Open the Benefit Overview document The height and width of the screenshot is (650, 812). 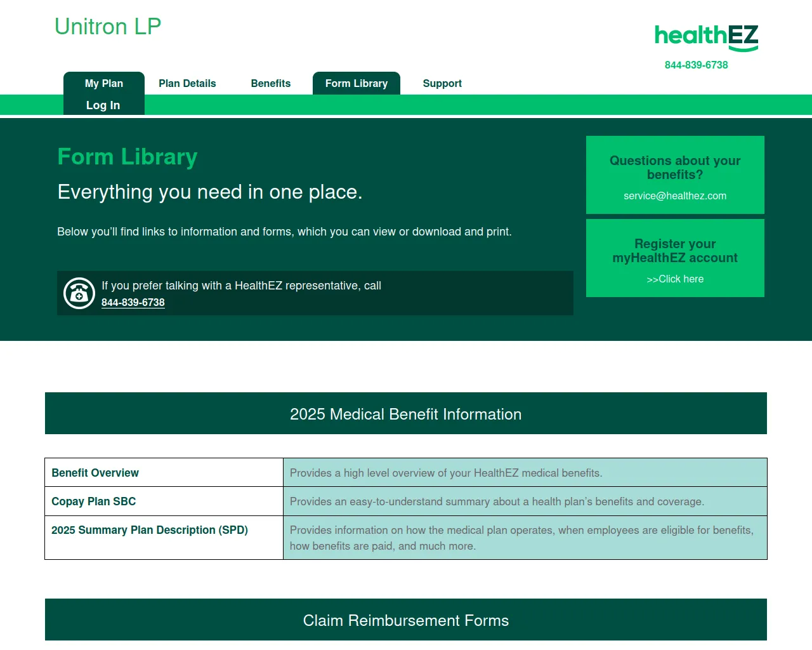pos(95,473)
